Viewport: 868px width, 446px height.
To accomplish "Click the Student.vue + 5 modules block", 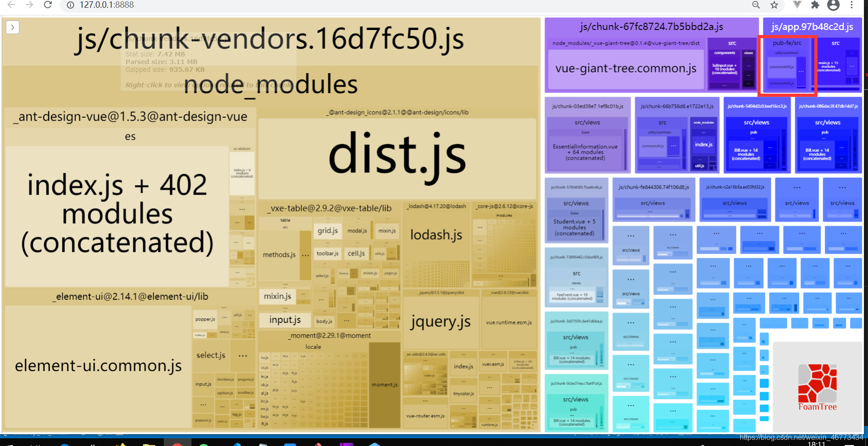I will 574,227.
